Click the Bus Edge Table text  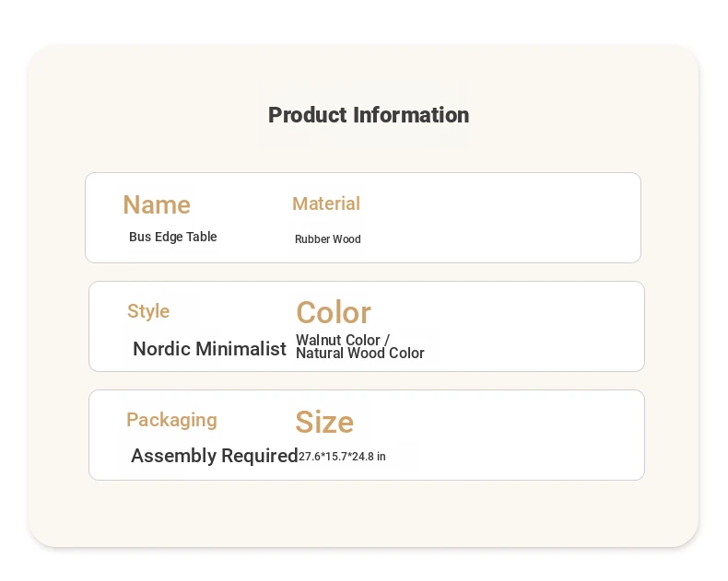coord(172,237)
